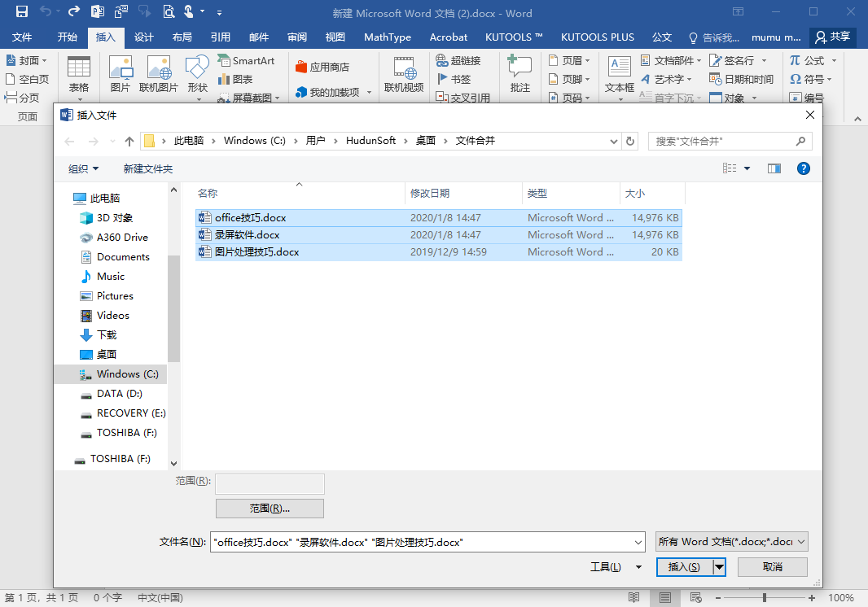Open the 组织 organize dropdown
The height and width of the screenshot is (607, 868).
[83, 168]
